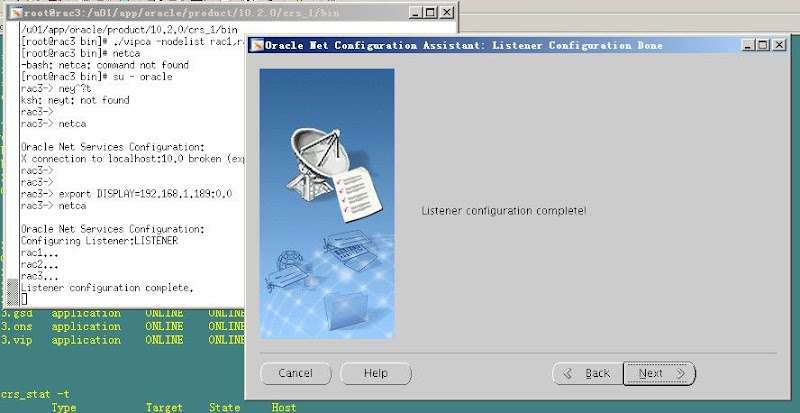
Task: Open the root@rac3 terminal title bar icon
Action: click(16, 13)
